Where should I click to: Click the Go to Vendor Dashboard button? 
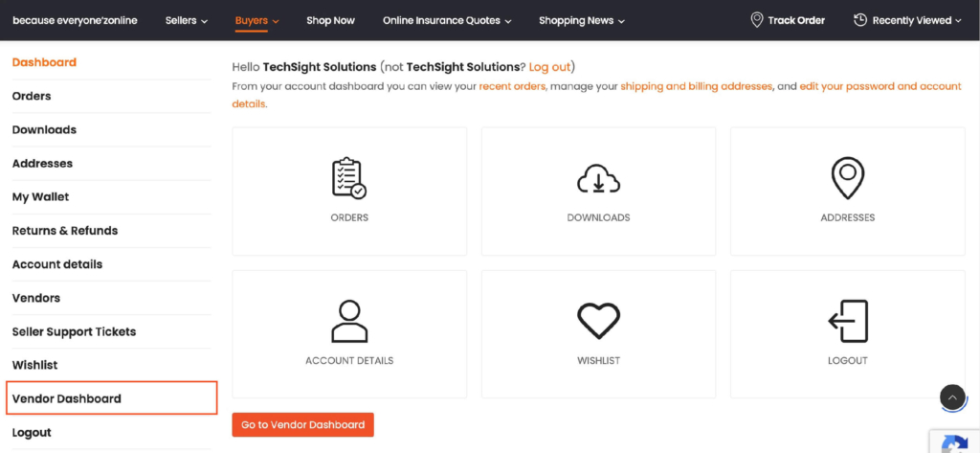(x=303, y=425)
